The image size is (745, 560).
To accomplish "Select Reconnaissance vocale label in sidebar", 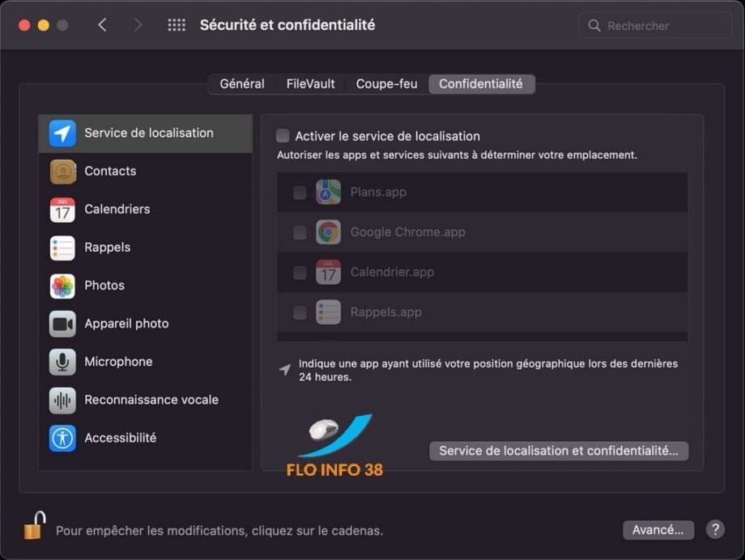I will click(151, 400).
